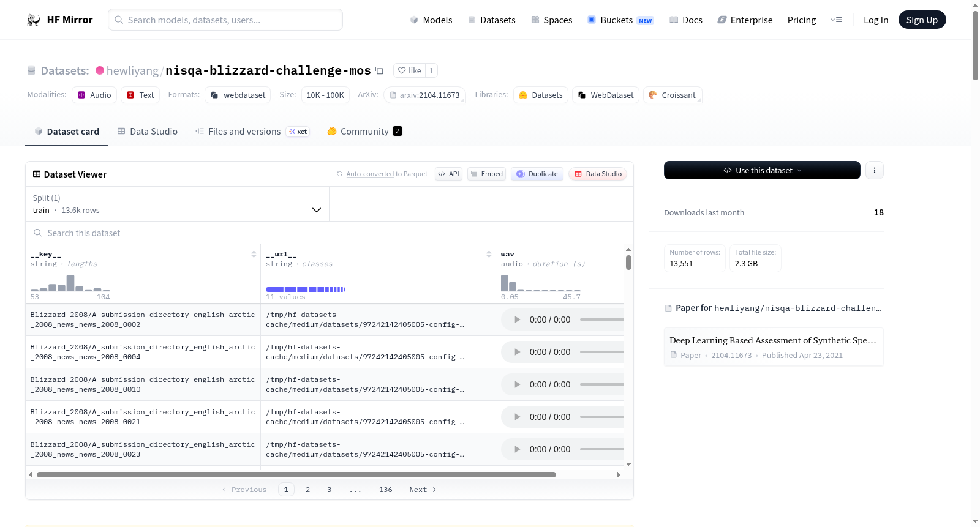This screenshot has width=980, height=527.
Task: Copy dataset name with the copy icon
Action: pyautogui.click(x=379, y=70)
